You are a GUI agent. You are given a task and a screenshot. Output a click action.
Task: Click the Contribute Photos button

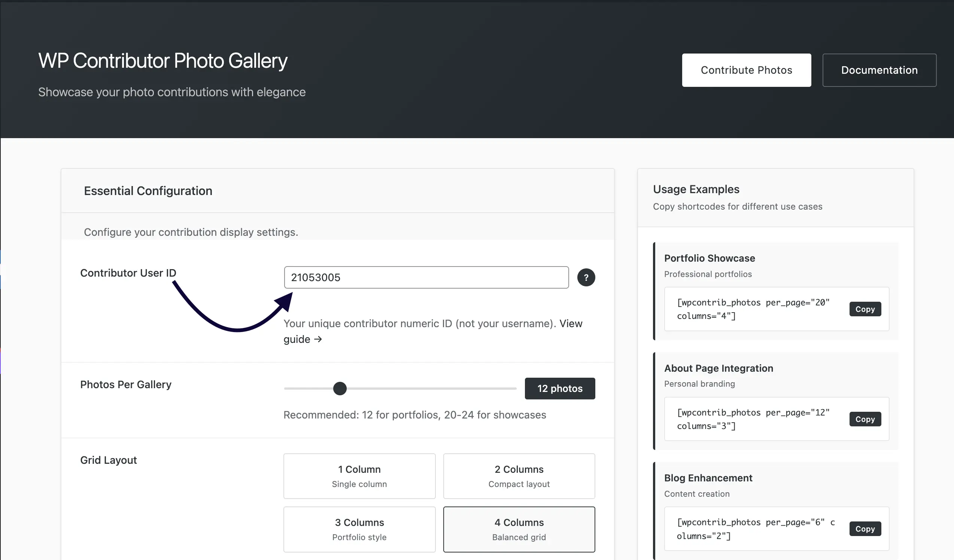(746, 70)
